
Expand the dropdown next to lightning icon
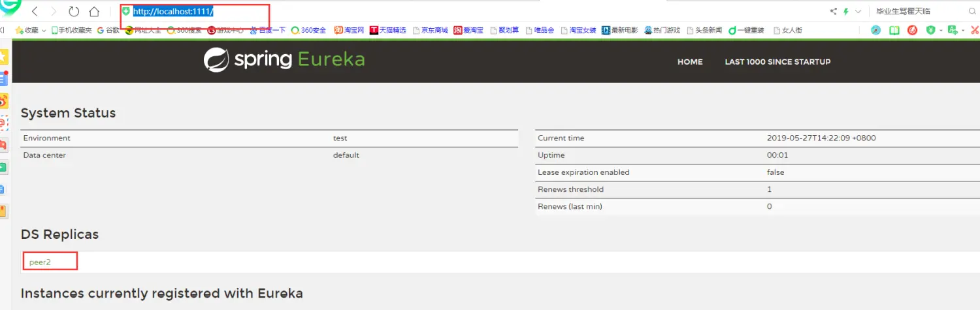click(858, 11)
